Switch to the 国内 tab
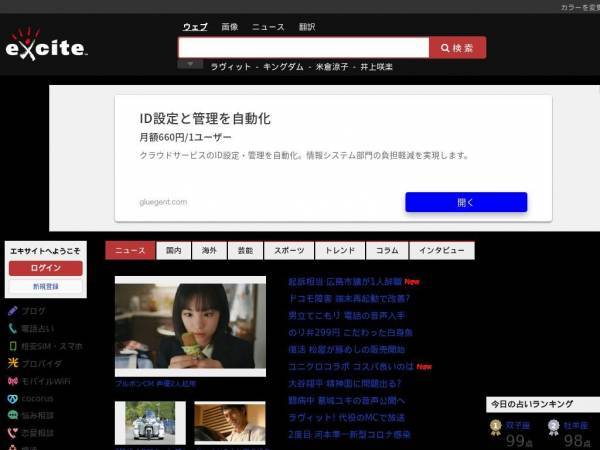The height and width of the screenshot is (450, 600). tap(174, 251)
